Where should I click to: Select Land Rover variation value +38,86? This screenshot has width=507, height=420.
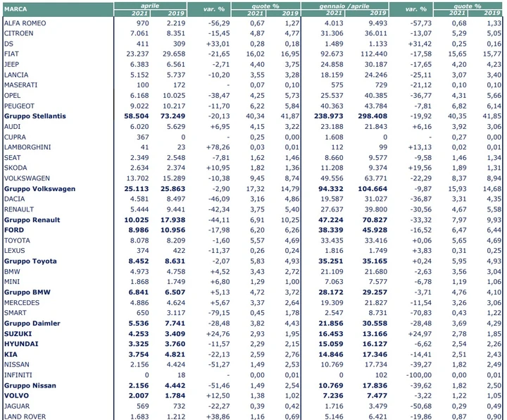click(218, 416)
